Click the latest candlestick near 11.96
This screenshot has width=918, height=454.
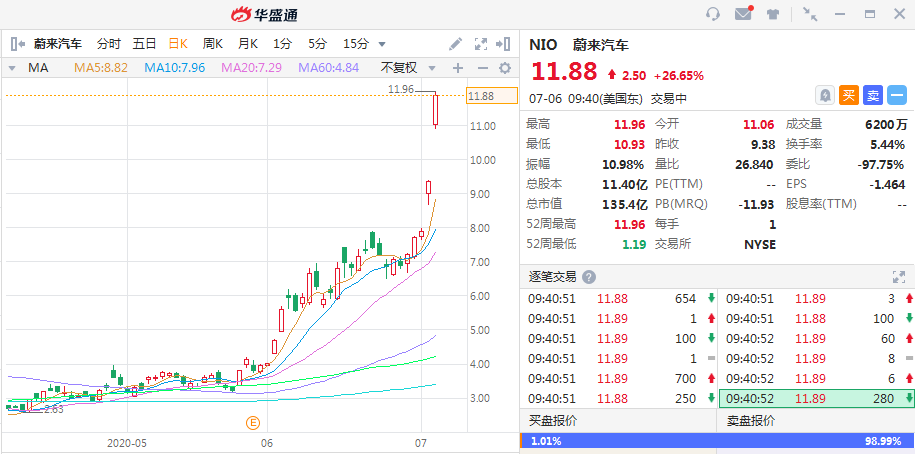436,110
